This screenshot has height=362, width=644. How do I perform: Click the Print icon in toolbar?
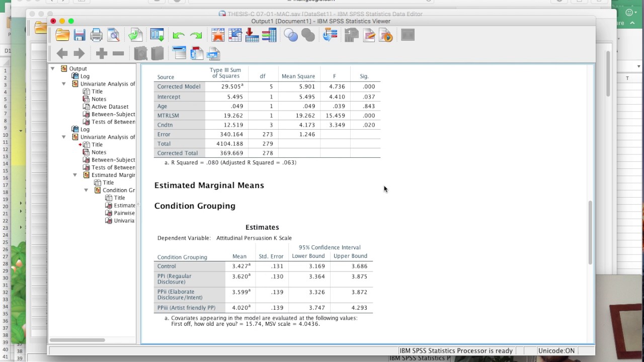click(96, 35)
